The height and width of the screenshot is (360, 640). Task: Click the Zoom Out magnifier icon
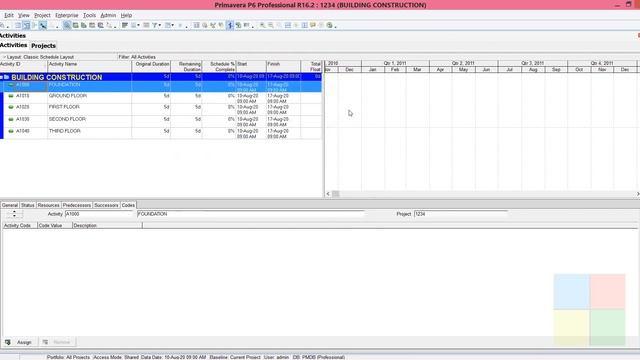click(271, 25)
